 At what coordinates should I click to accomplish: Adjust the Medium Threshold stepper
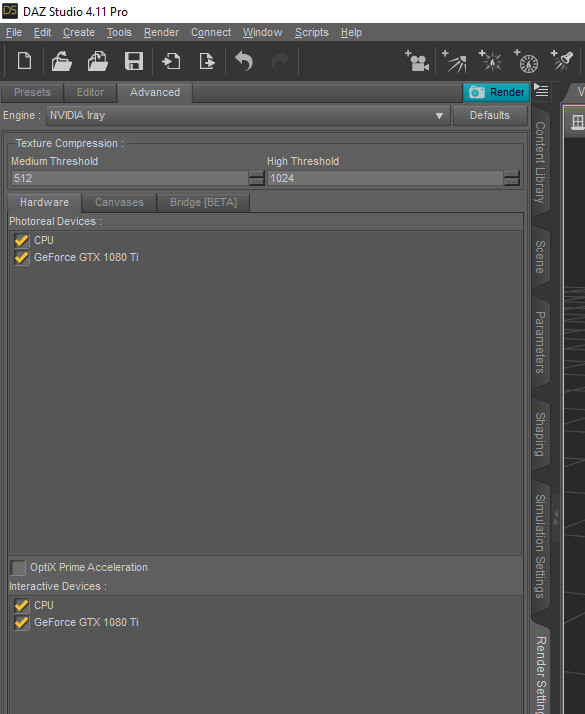257,178
